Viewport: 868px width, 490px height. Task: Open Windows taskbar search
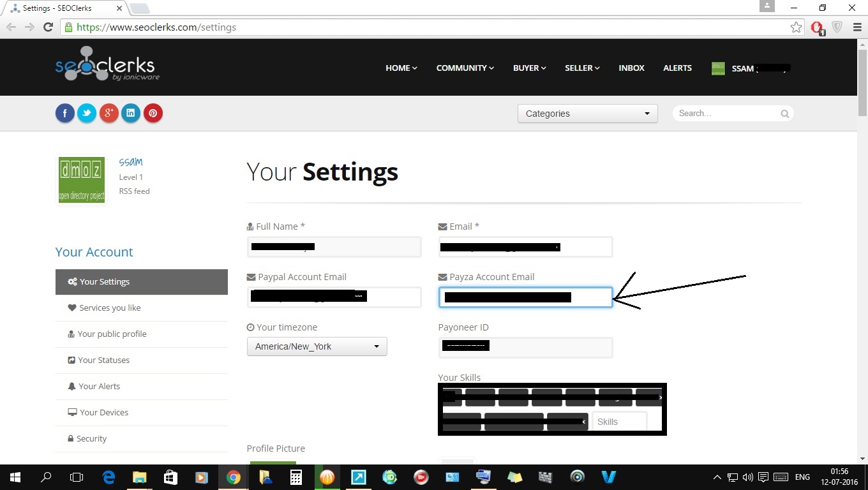click(46, 477)
